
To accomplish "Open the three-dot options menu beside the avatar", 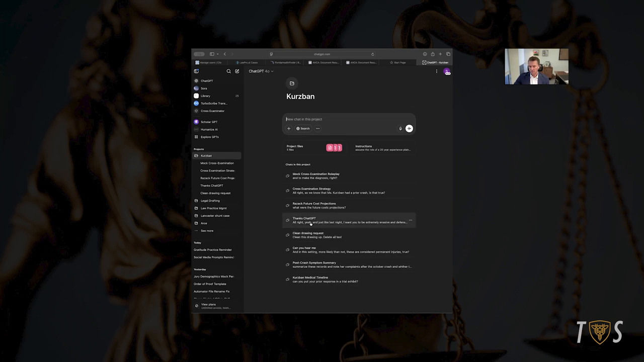I will tap(436, 71).
